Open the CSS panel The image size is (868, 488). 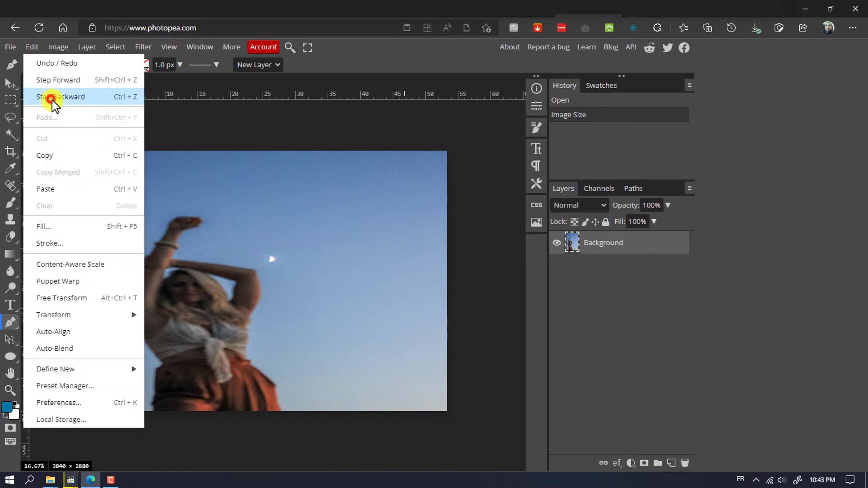point(536,205)
